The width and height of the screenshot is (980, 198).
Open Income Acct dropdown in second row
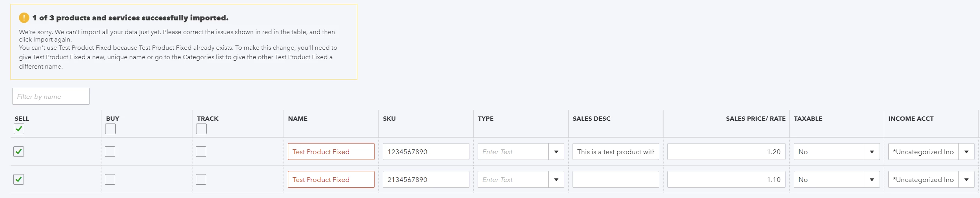966,180
